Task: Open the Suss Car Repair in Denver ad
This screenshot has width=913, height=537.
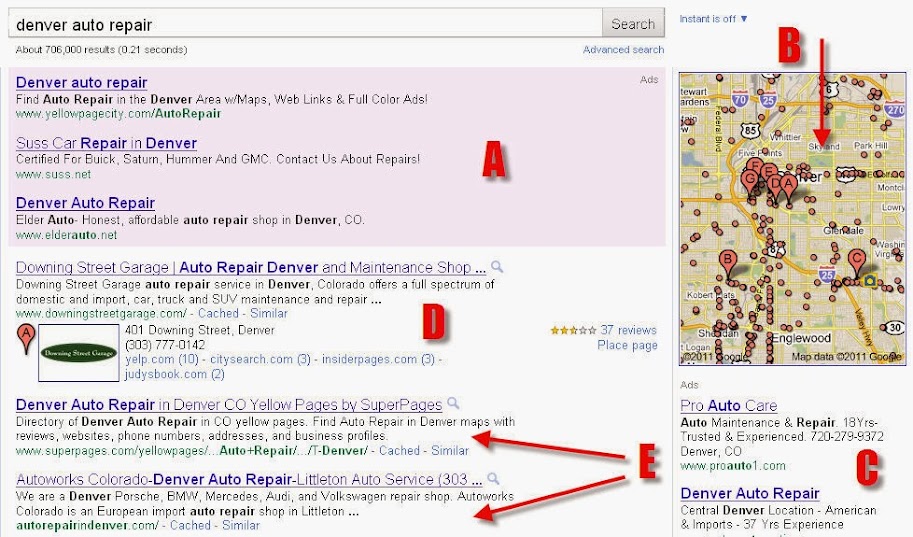Action: coord(107,143)
